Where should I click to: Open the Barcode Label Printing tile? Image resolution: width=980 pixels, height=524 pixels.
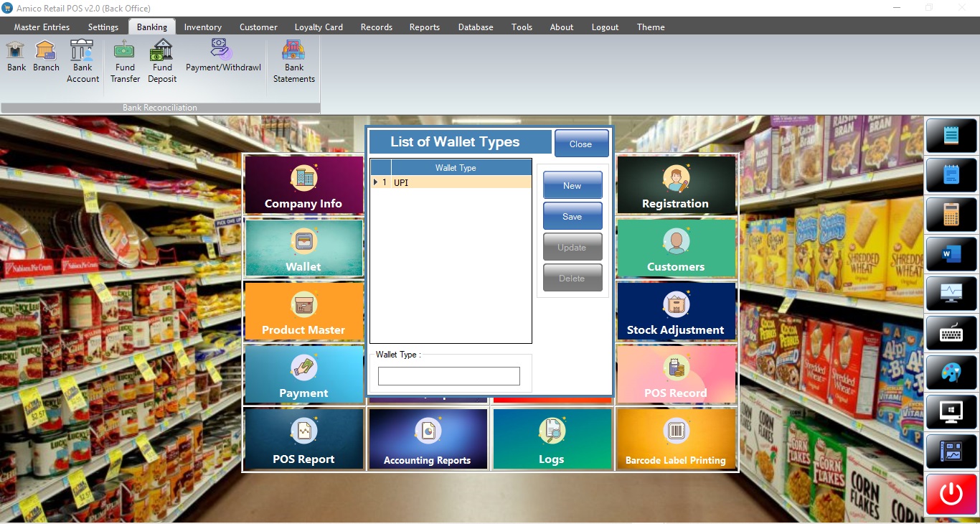[x=676, y=439]
